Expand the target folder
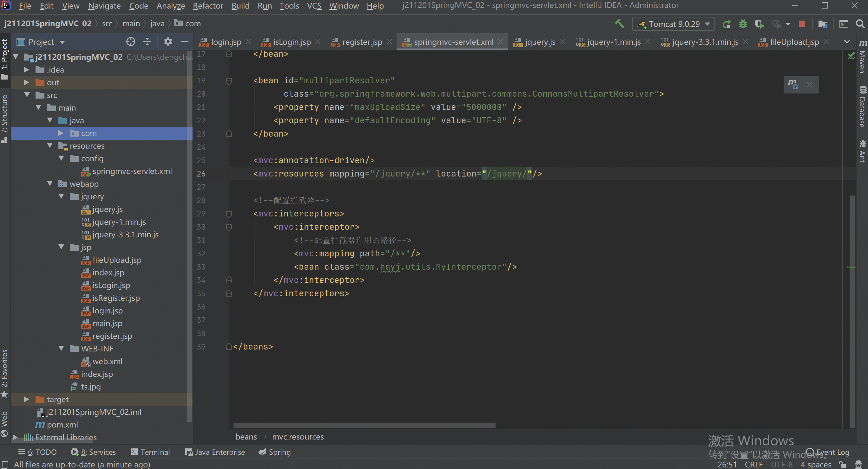 26,399
